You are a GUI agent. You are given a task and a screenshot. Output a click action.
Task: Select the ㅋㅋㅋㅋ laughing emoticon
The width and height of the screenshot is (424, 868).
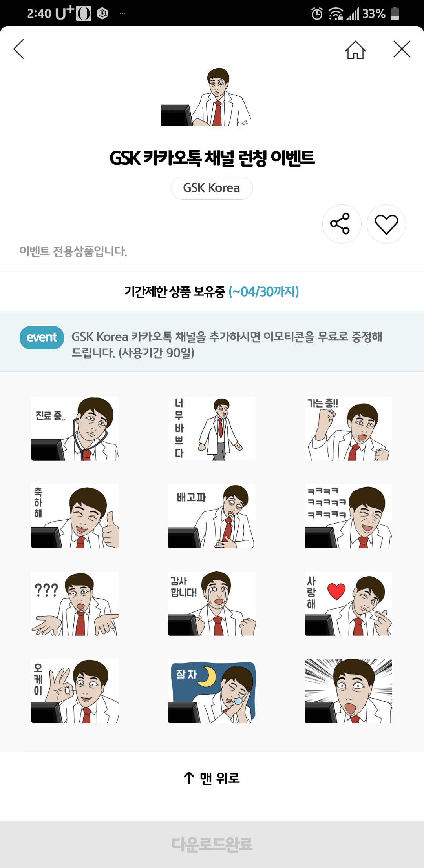pyautogui.click(x=348, y=516)
